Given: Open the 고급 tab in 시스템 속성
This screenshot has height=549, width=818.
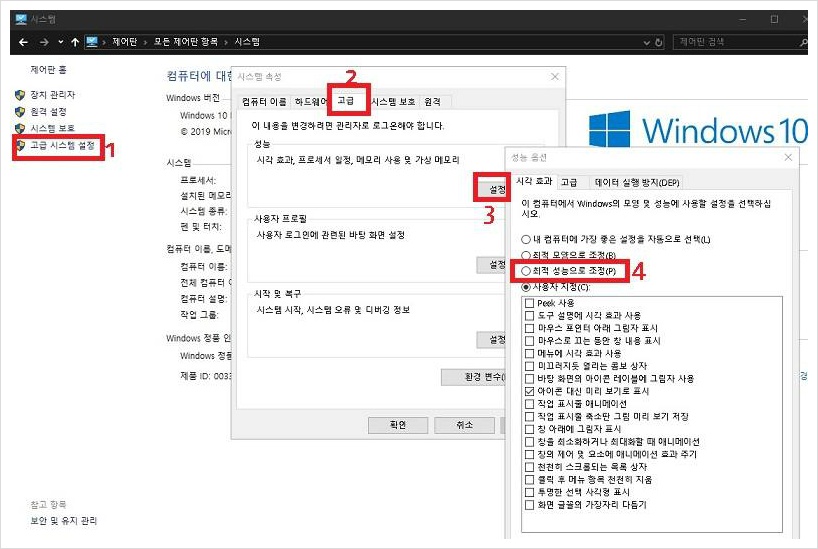Looking at the screenshot, I should [x=346, y=101].
